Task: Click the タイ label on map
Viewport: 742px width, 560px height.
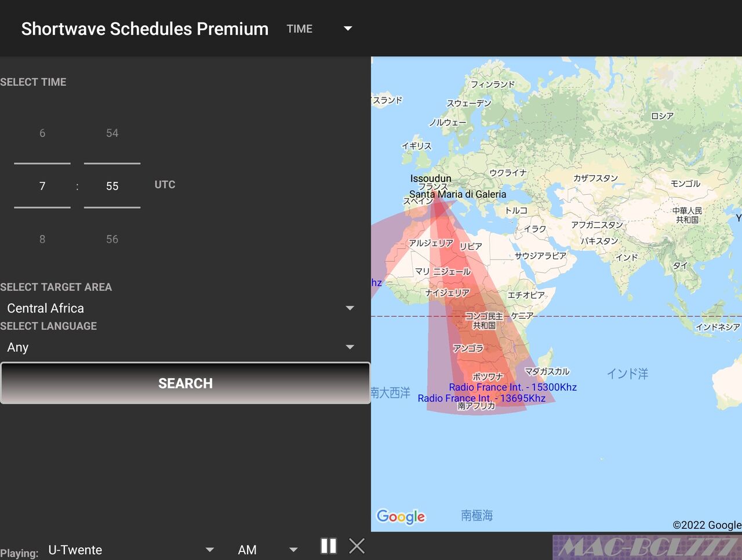Action: 680,266
